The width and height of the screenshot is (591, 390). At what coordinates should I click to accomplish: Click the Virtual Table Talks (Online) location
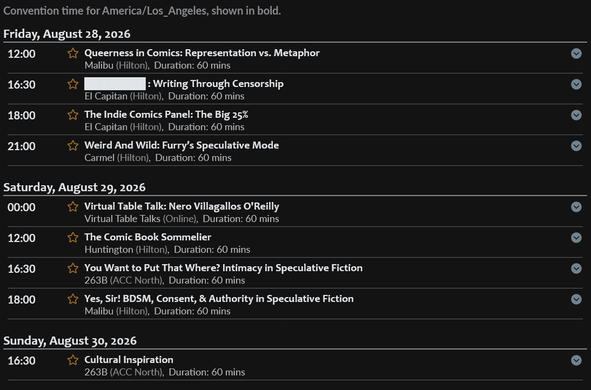click(140, 219)
